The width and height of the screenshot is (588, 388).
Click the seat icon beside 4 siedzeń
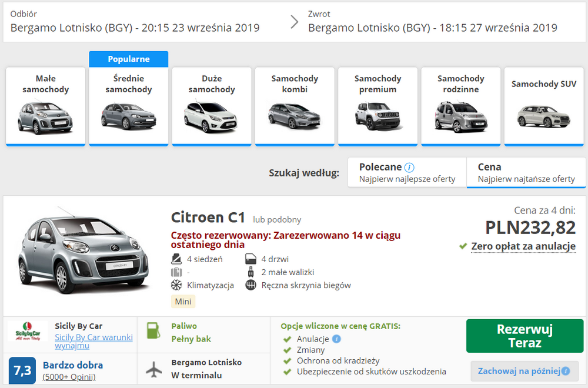[x=176, y=259]
